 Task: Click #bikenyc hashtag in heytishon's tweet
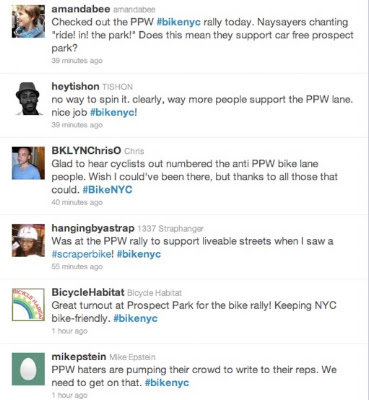click(x=112, y=112)
